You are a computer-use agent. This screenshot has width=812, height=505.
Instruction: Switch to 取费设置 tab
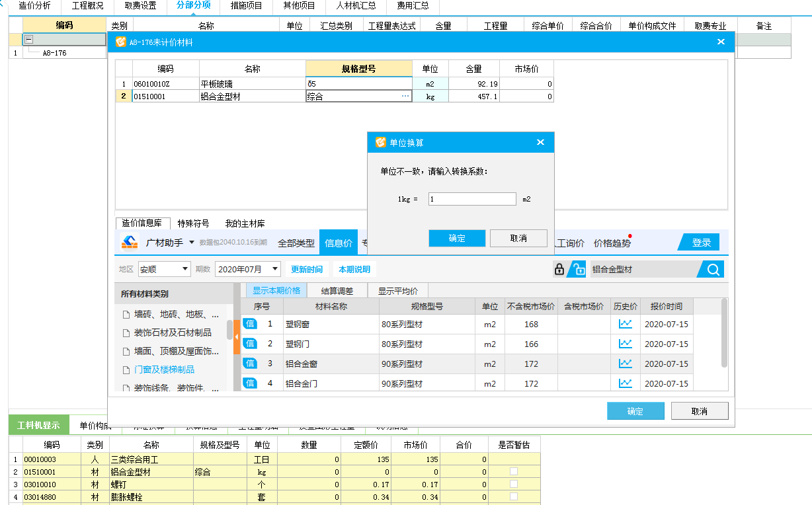140,6
